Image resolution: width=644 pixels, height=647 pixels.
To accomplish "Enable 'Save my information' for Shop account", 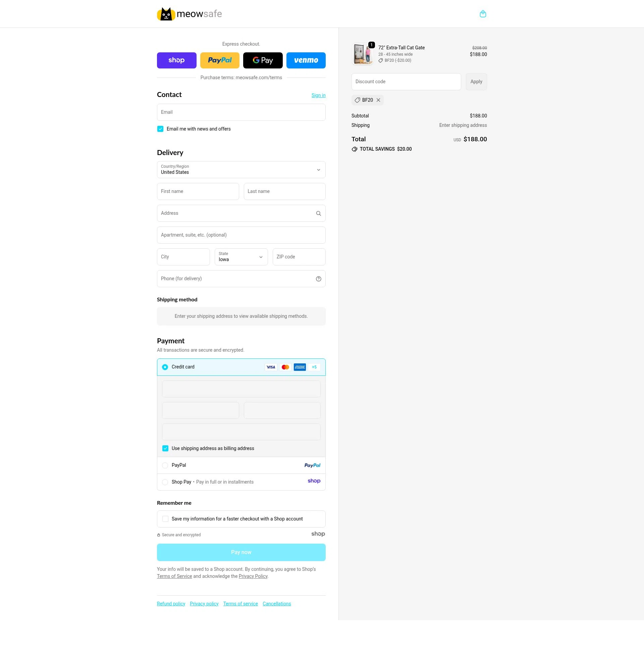I will point(165,519).
